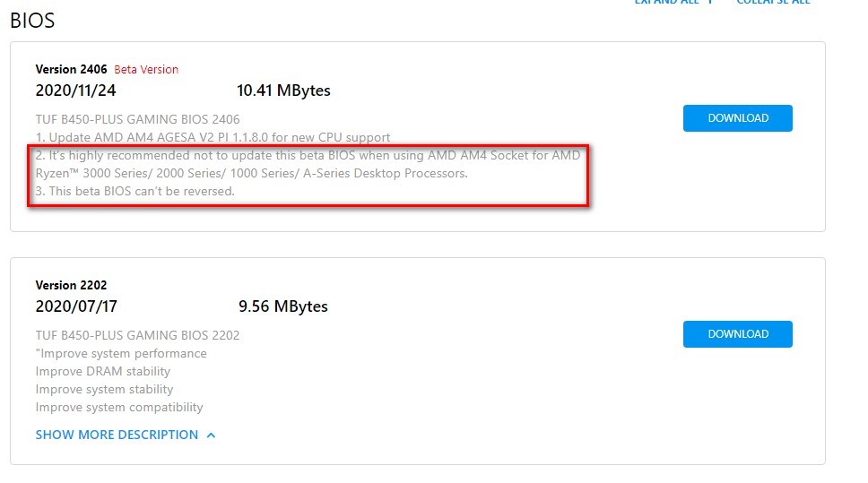This screenshot has width=868, height=483.
Task: Click 'Ryzen 3000 Series/ 2000 Series' line
Action: coord(251,173)
